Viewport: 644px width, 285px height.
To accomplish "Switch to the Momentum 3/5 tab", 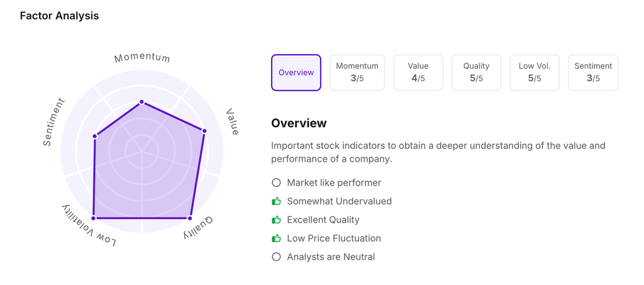I will pyautogui.click(x=357, y=72).
